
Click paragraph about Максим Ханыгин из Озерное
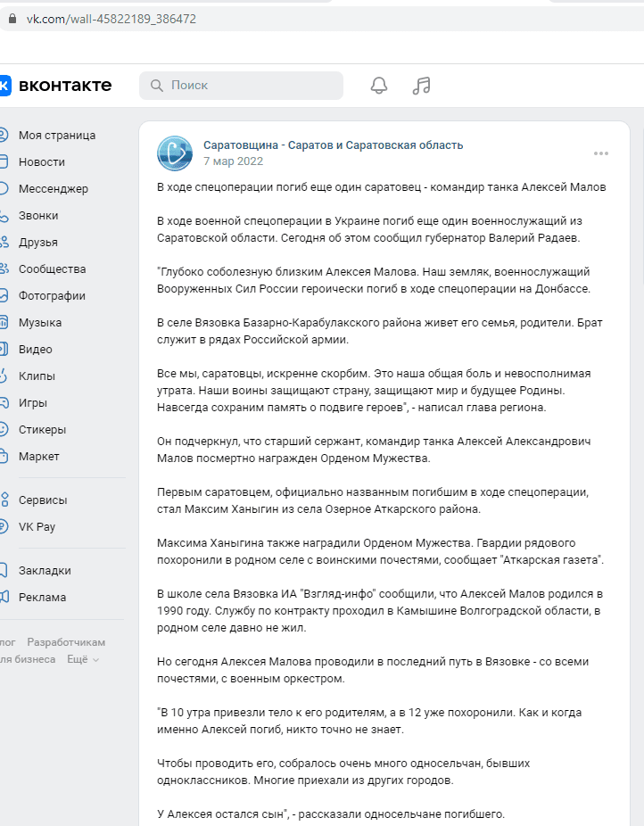tap(373, 500)
